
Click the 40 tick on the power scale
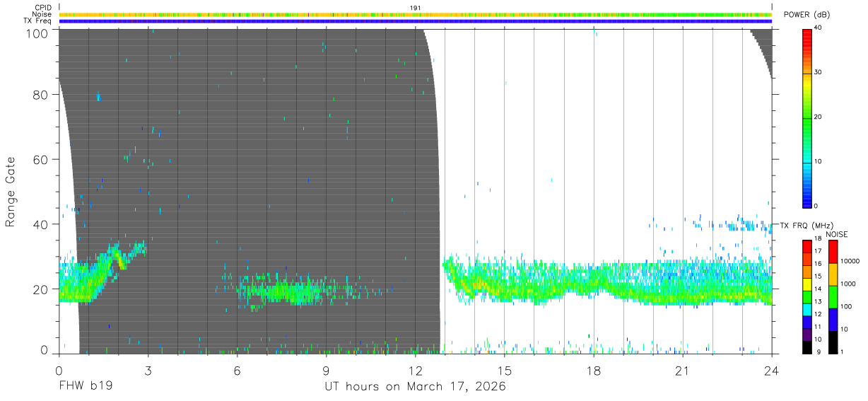(818, 28)
